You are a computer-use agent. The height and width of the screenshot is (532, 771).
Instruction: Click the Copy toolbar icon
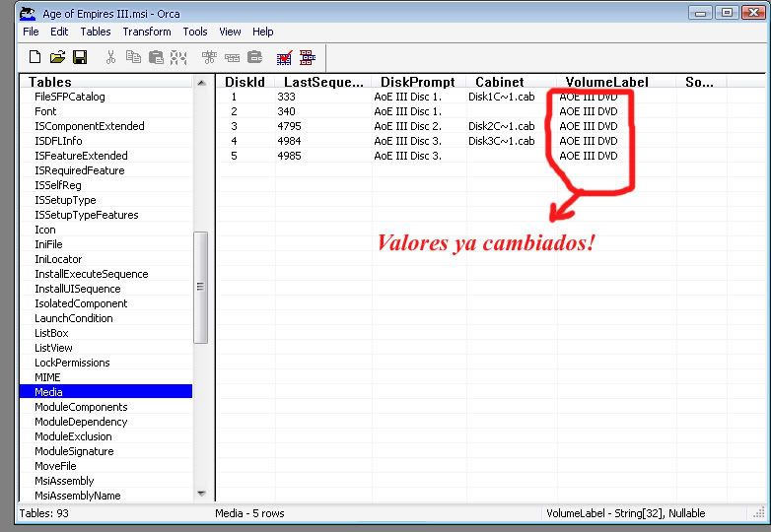tap(133, 57)
